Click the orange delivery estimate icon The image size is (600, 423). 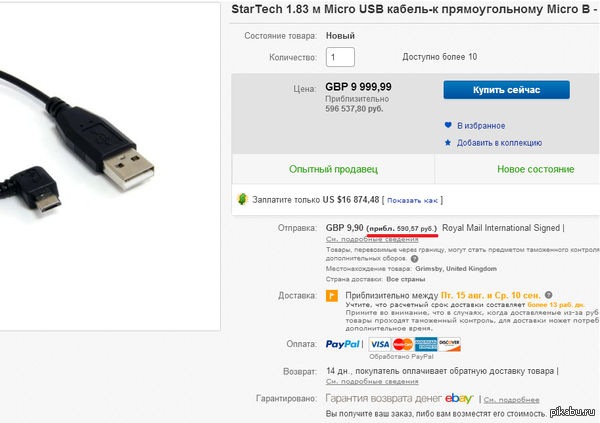click(x=332, y=297)
